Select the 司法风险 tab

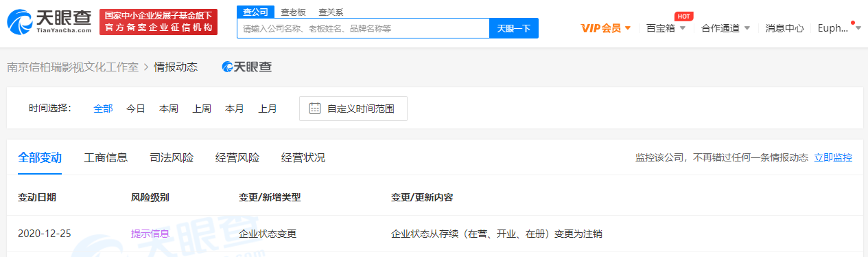pos(172,157)
